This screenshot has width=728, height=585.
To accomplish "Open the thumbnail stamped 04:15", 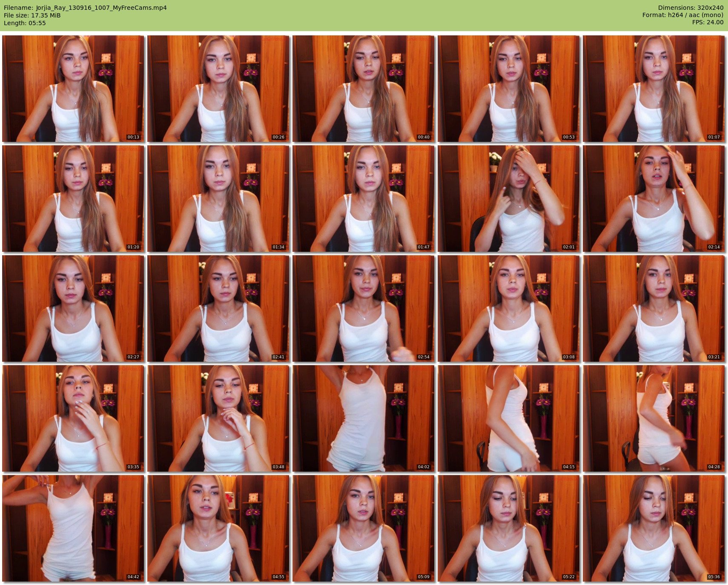I will pyautogui.click(x=509, y=418).
